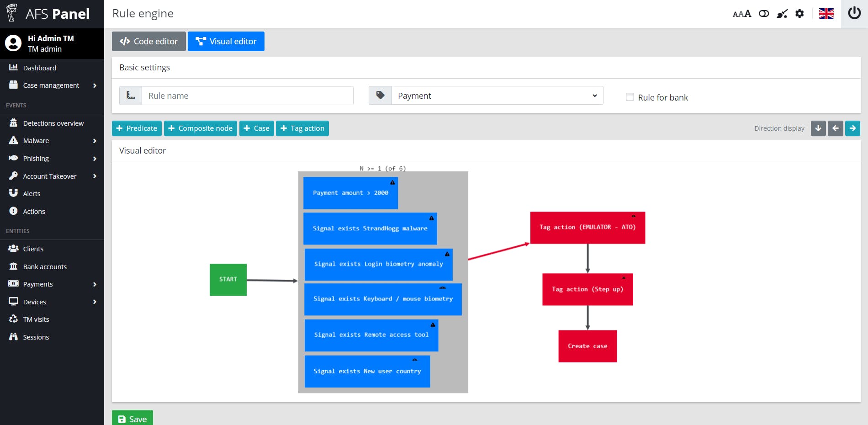868x425 pixels.
Task: Click the power logout icon
Action: point(854,13)
